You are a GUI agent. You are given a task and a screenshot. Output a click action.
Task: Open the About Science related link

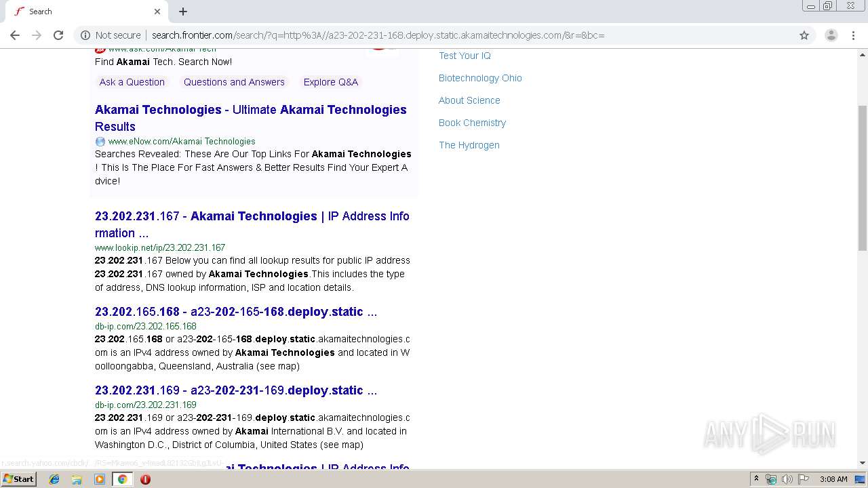click(469, 100)
